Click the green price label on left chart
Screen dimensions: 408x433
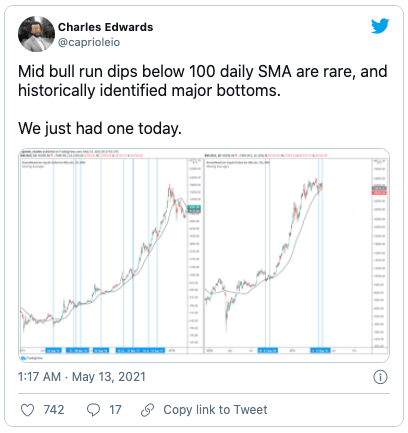pos(194,207)
